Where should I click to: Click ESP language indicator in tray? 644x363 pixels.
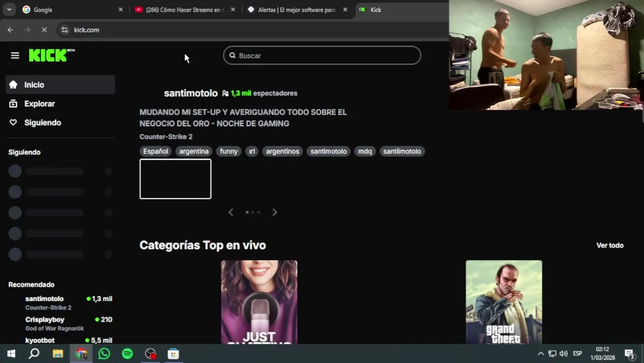(x=577, y=353)
